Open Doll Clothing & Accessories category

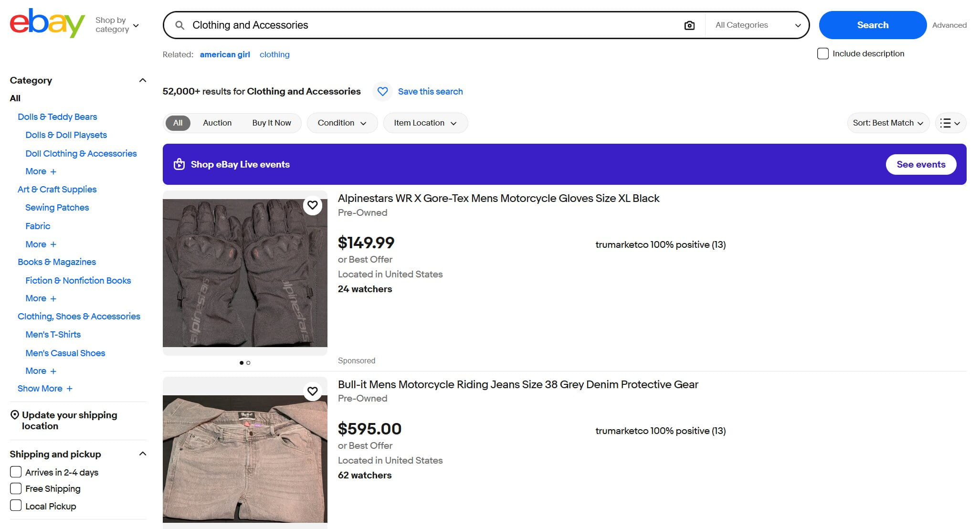(x=81, y=154)
